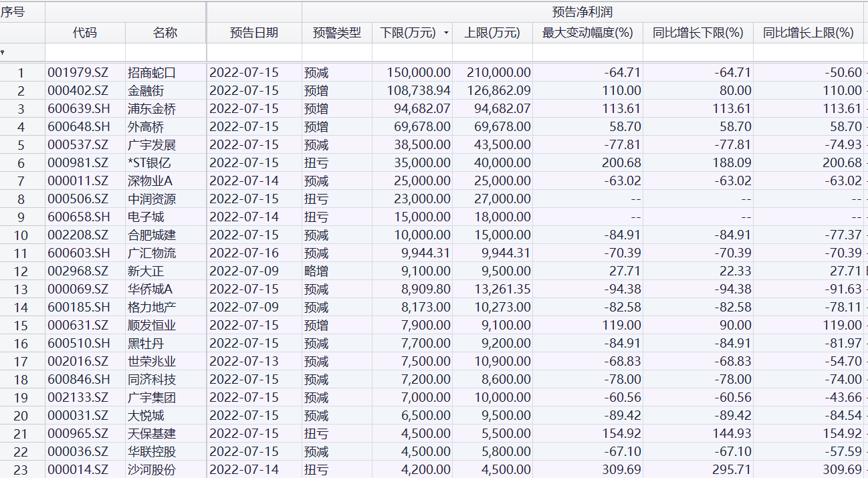The height and width of the screenshot is (478, 868).
Task: Click the 序号 header cell
Action: pos(22,12)
